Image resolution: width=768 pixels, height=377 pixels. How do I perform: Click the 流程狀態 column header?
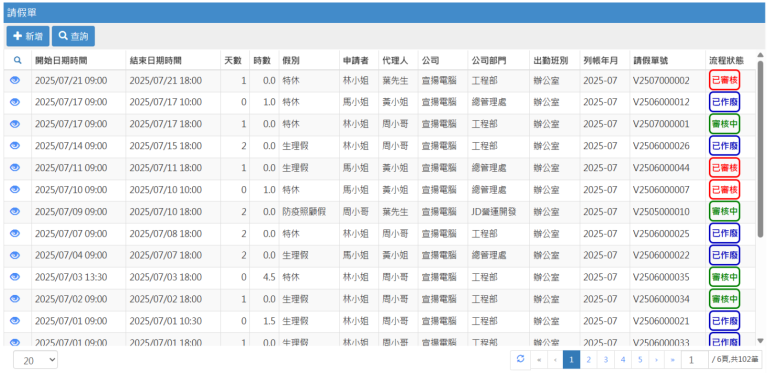coord(727,61)
